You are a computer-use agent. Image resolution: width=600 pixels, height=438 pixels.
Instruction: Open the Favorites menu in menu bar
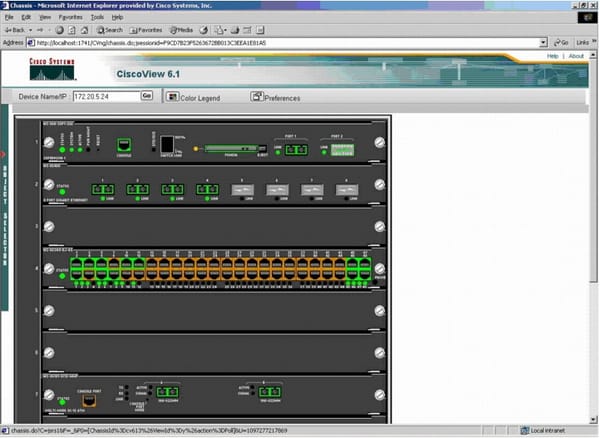click(x=70, y=17)
